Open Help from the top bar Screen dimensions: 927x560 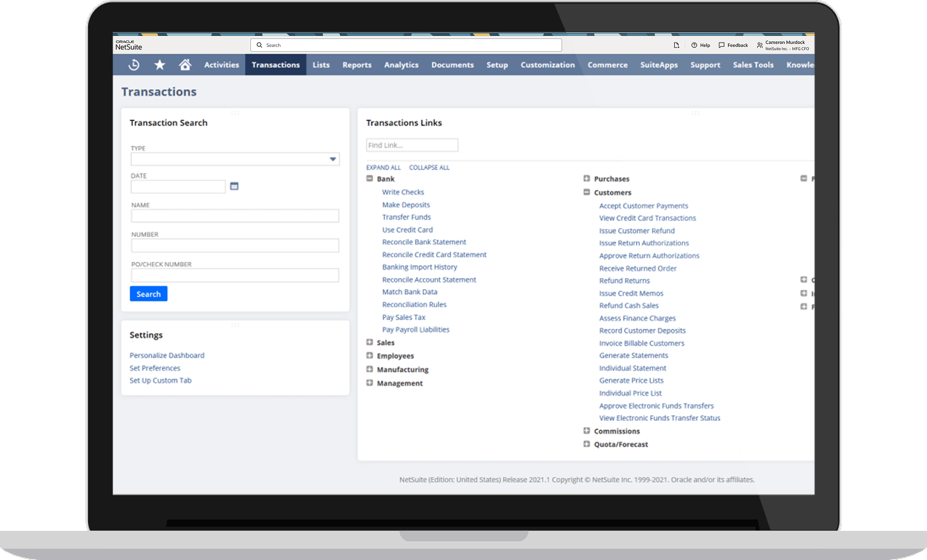(x=701, y=45)
